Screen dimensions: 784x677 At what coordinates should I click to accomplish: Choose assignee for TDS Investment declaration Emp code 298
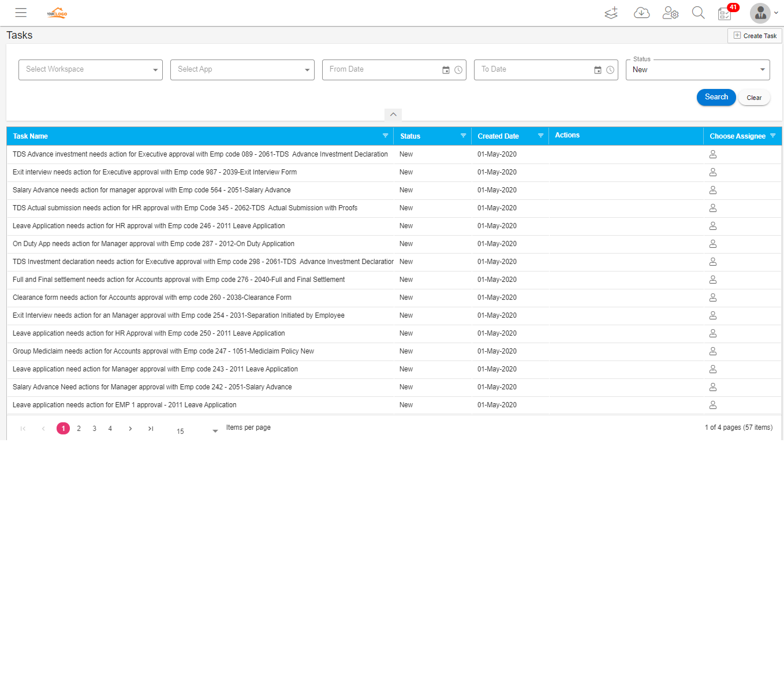pyautogui.click(x=713, y=262)
